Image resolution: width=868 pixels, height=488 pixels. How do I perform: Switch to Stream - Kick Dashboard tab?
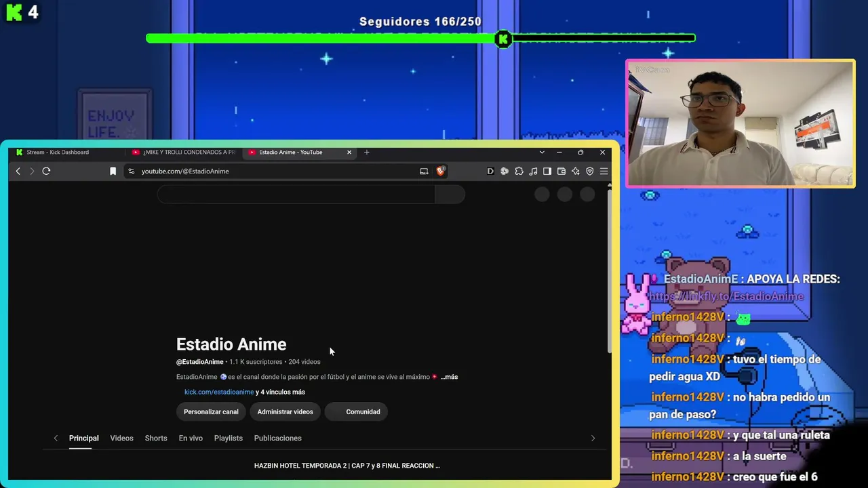point(65,152)
